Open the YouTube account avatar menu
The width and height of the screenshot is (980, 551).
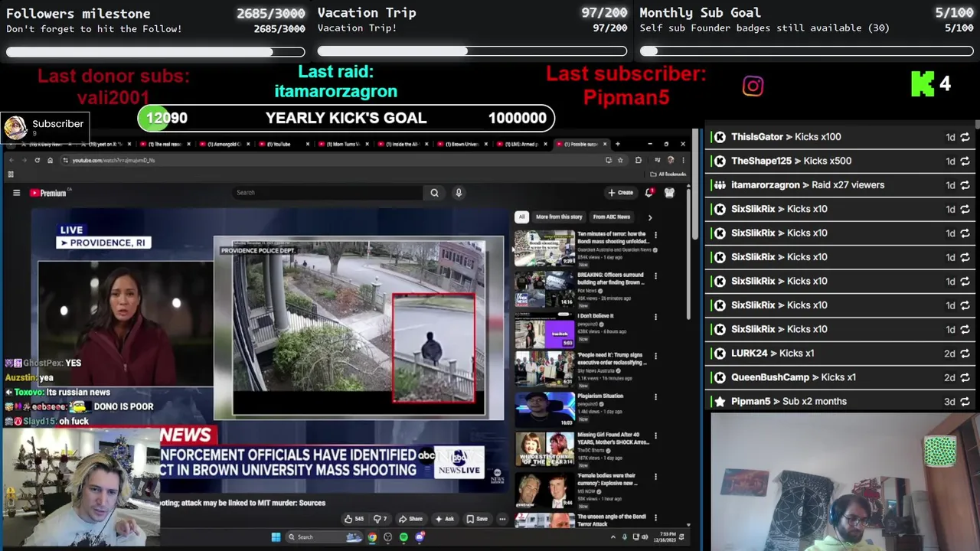pos(669,193)
